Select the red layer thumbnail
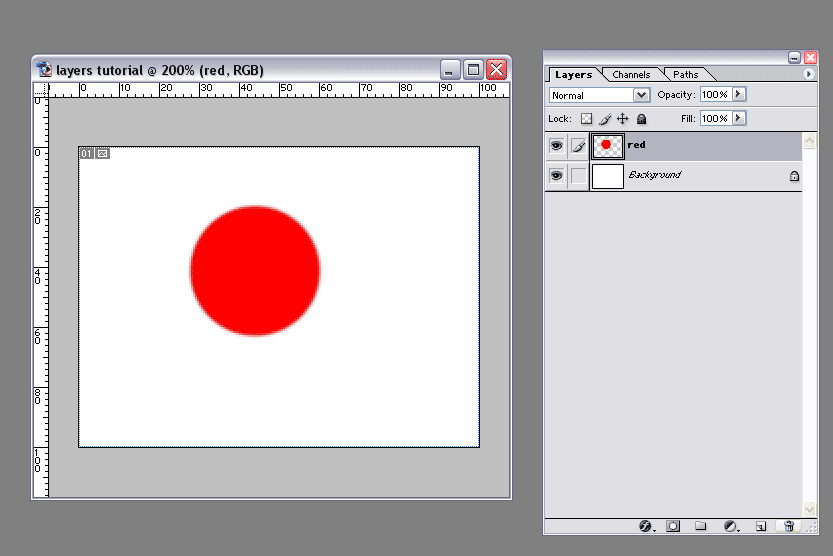 pyautogui.click(x=607, y=146)
